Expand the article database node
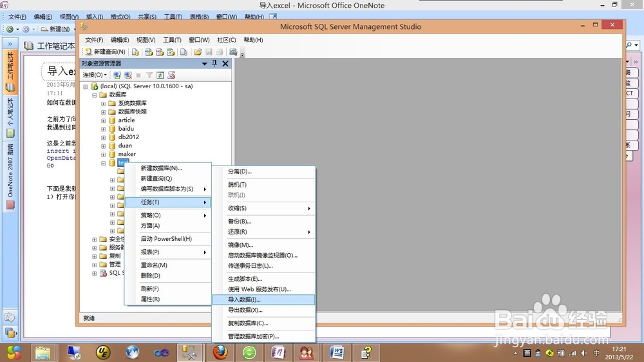This screenshot has width=644, height=362. [104, 121]
